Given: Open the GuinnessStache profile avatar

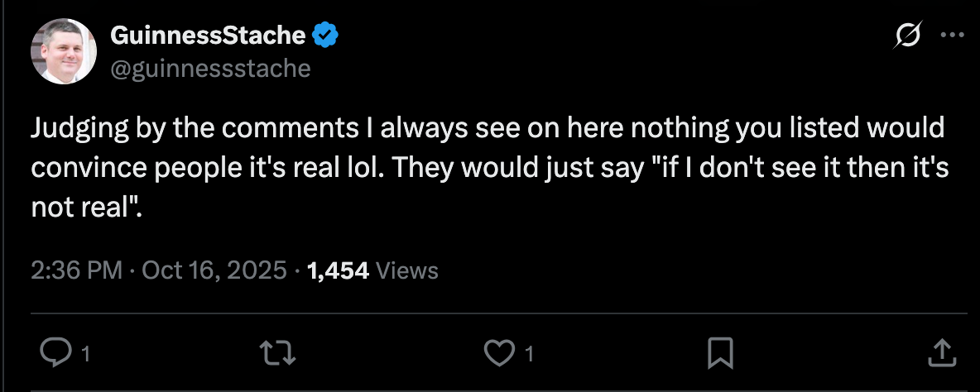Looking at the screenshot, I should tap(64, 51).
